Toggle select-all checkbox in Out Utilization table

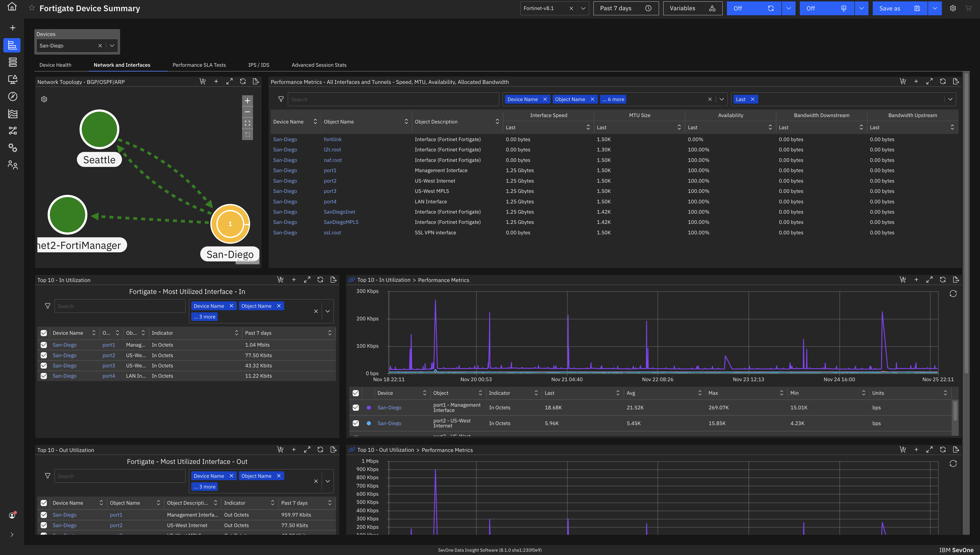(44, 503)
